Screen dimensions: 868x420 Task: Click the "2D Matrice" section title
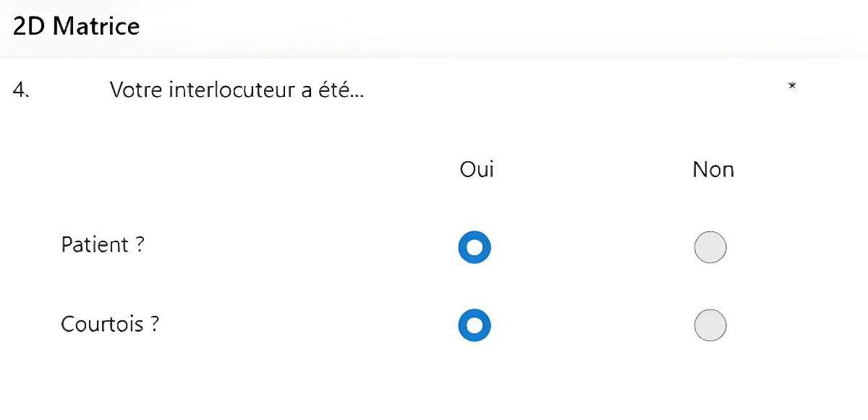[x=76, y=27]
